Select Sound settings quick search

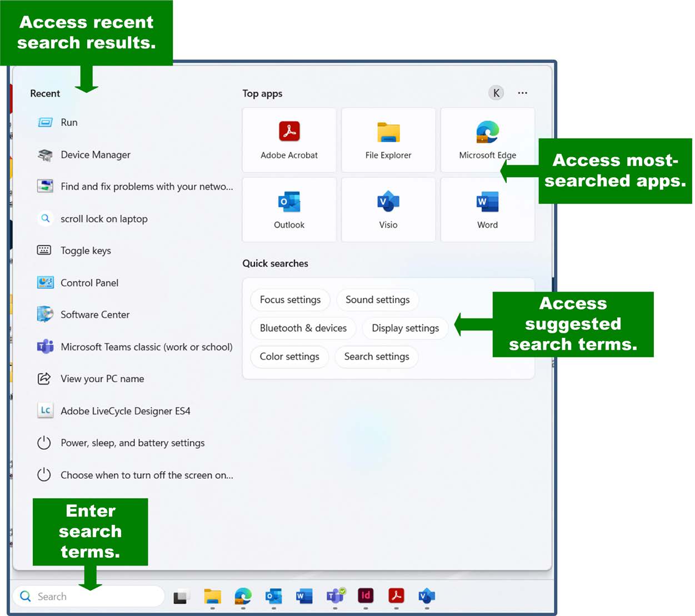pos(378,300)
